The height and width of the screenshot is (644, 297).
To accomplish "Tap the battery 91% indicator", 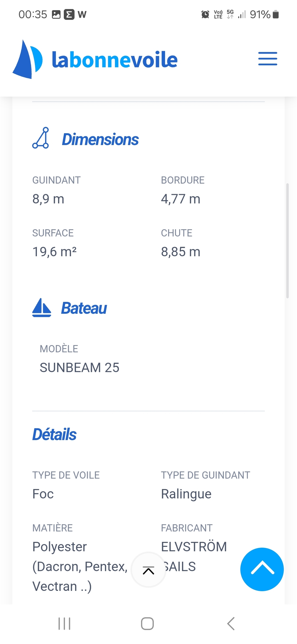I will click(264, 14).
